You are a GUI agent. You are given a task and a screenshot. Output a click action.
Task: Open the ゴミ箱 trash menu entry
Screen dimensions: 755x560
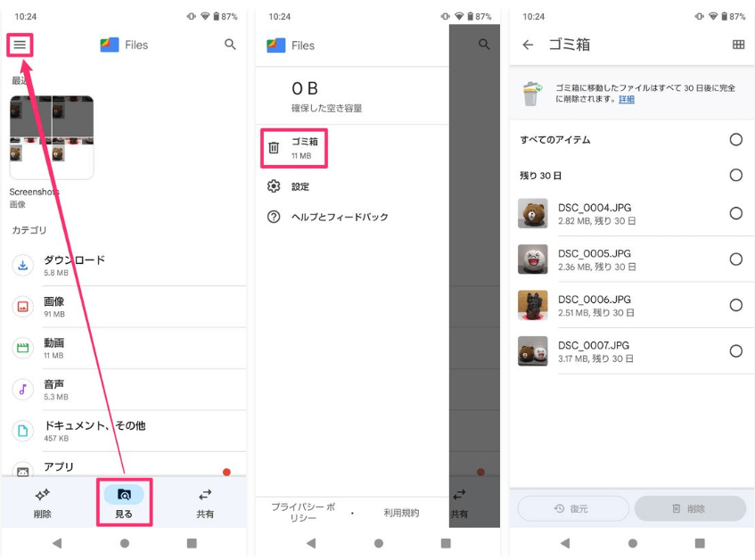tap(294, 148)
